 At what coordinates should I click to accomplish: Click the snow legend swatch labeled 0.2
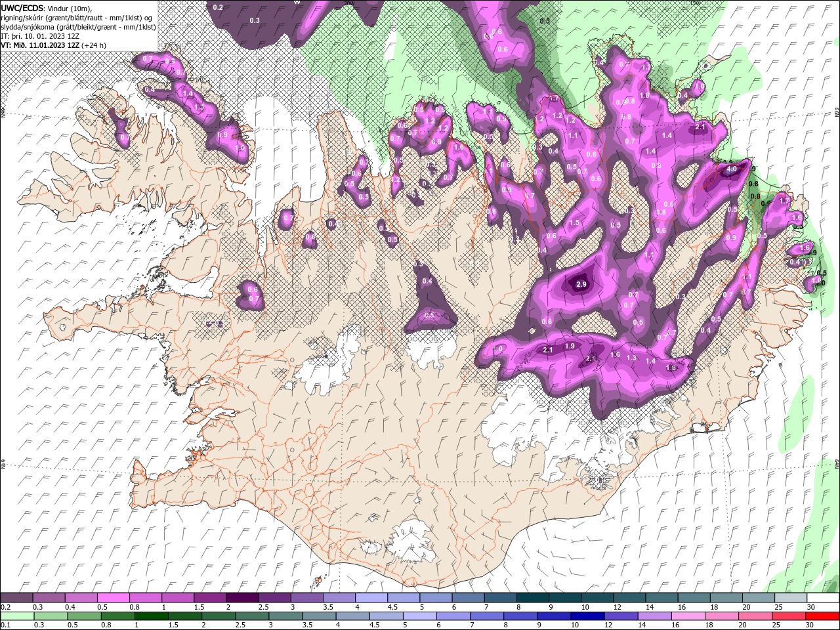pyautogui.click(x=16, y=598)
